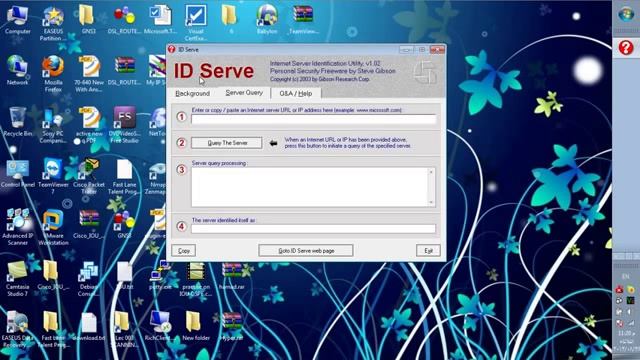This screenshot has width=640, height=360.
Task: Launch VMware Workstation shortcut
Action: (x=53, y=227)
